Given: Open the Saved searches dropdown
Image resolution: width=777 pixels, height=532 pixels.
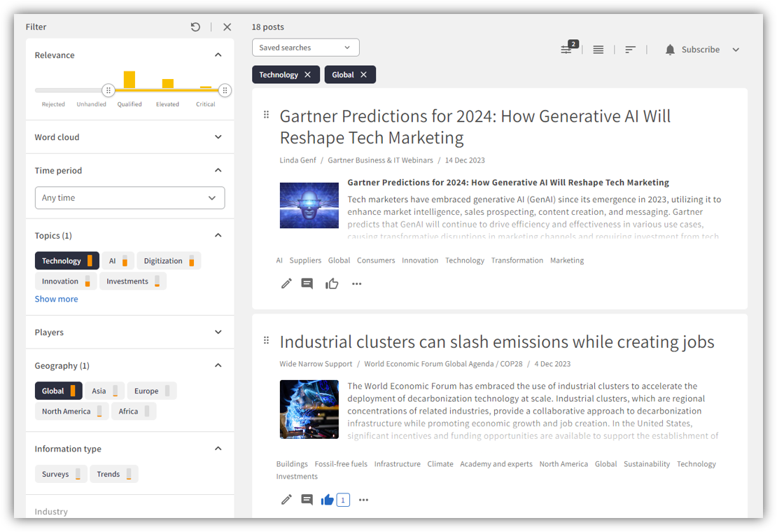Looking at the screenshot, I should [305, 48].
